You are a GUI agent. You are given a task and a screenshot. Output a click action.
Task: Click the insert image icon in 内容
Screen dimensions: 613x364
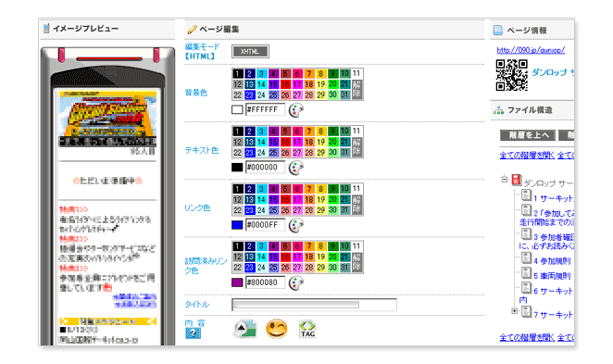(x=245, y=329)
